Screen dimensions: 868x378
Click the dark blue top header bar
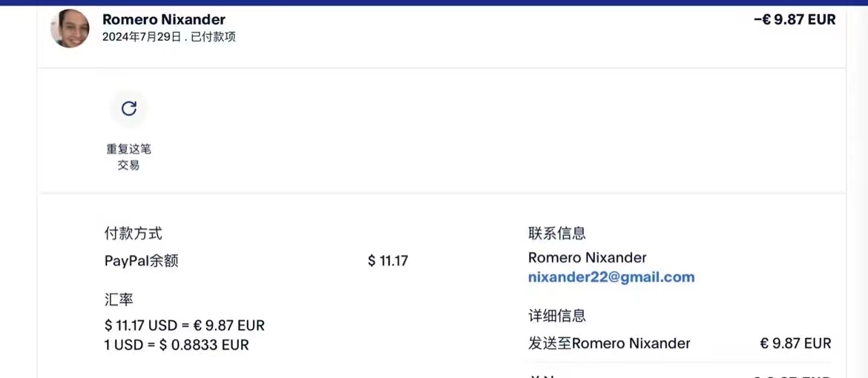tap(434, 3)
